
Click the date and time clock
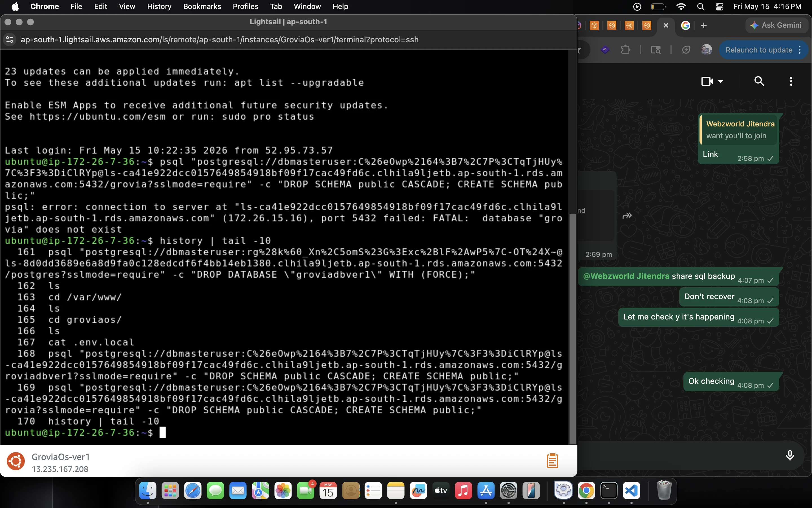click(767, 6)
